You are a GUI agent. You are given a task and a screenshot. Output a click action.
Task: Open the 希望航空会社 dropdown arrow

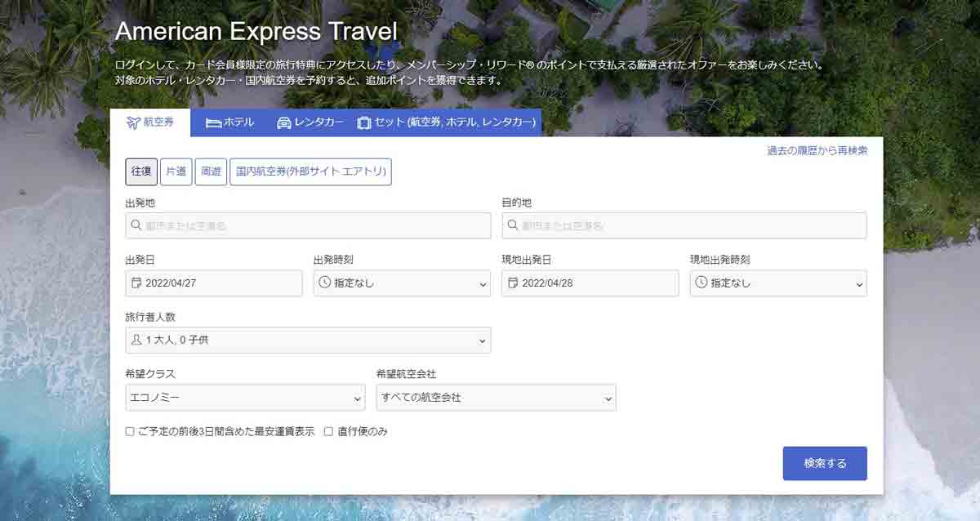608,399
